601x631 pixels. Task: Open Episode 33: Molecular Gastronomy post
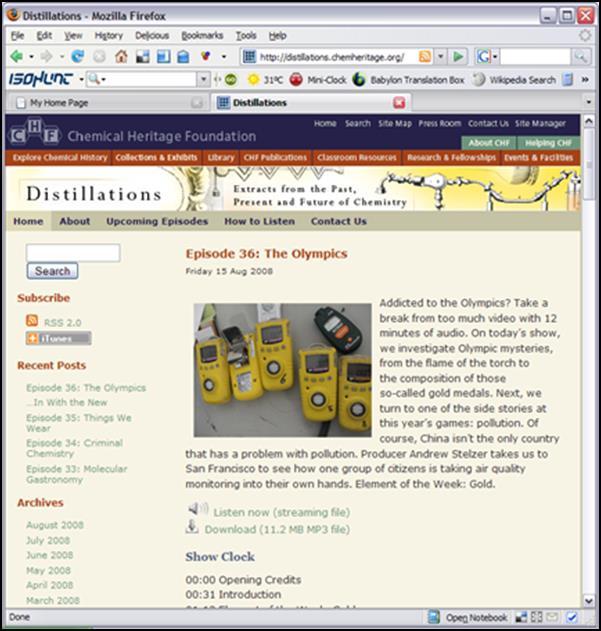pos(76,474)
